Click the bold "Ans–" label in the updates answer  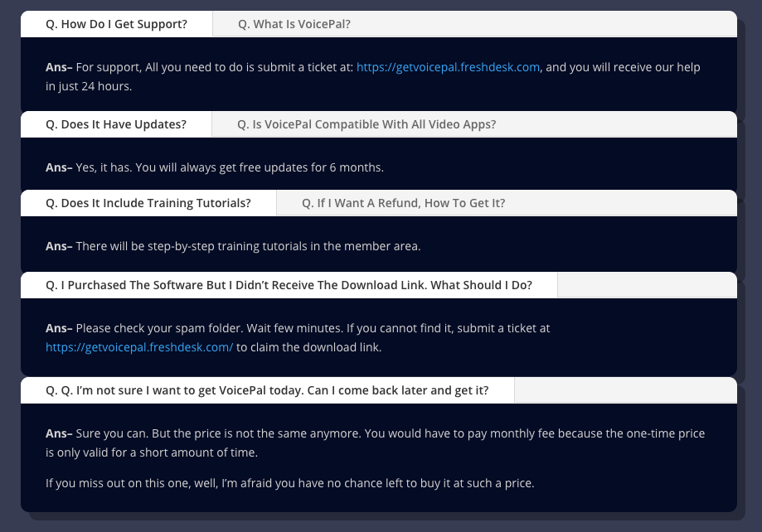tap(59, 167)
